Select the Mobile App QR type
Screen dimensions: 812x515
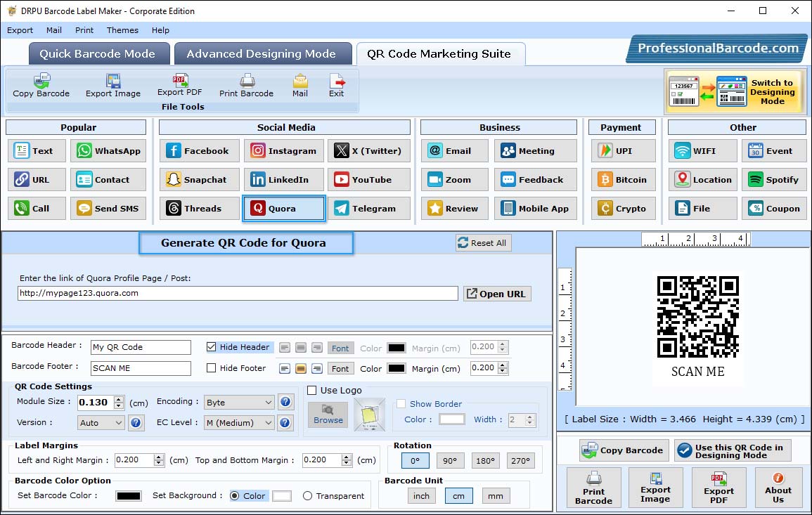click(x=536, y=208)
